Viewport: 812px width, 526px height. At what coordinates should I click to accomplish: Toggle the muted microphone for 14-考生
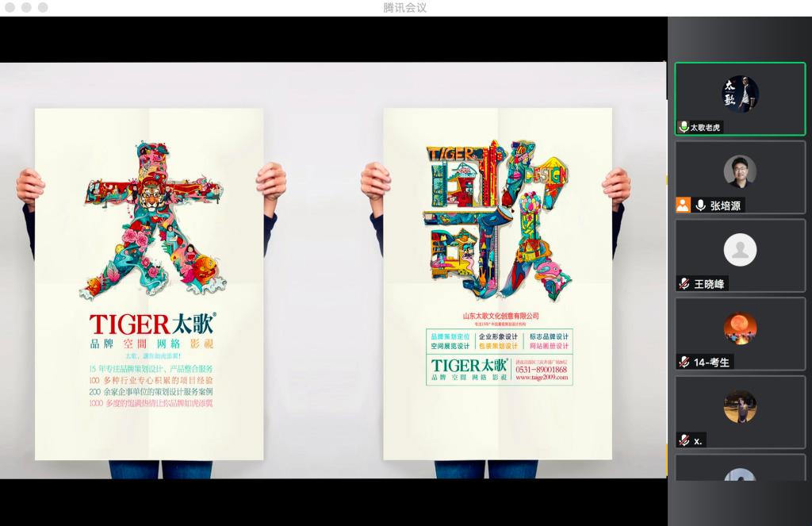tap(684, 362)
